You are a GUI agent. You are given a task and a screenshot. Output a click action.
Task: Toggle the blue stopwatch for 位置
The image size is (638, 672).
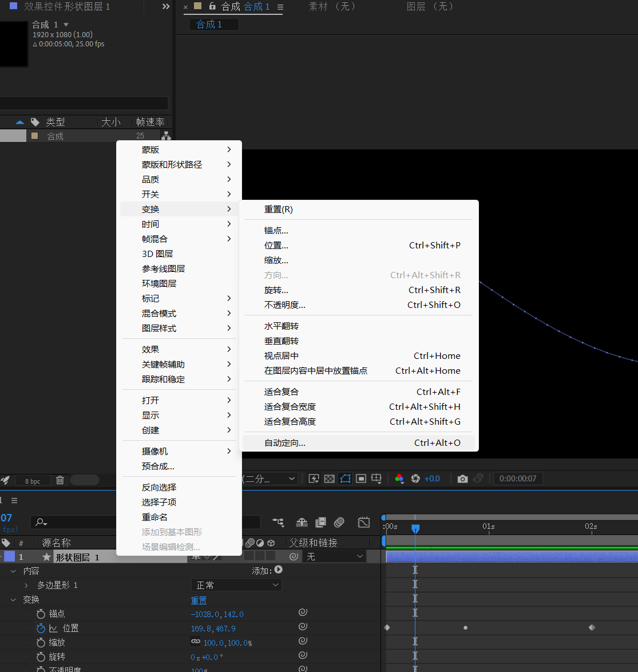41,628
